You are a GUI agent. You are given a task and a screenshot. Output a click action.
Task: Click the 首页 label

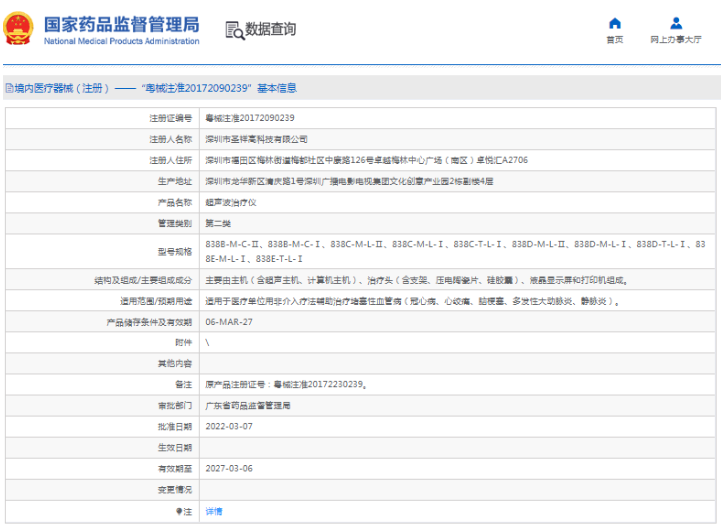click(x=615, y=40)
